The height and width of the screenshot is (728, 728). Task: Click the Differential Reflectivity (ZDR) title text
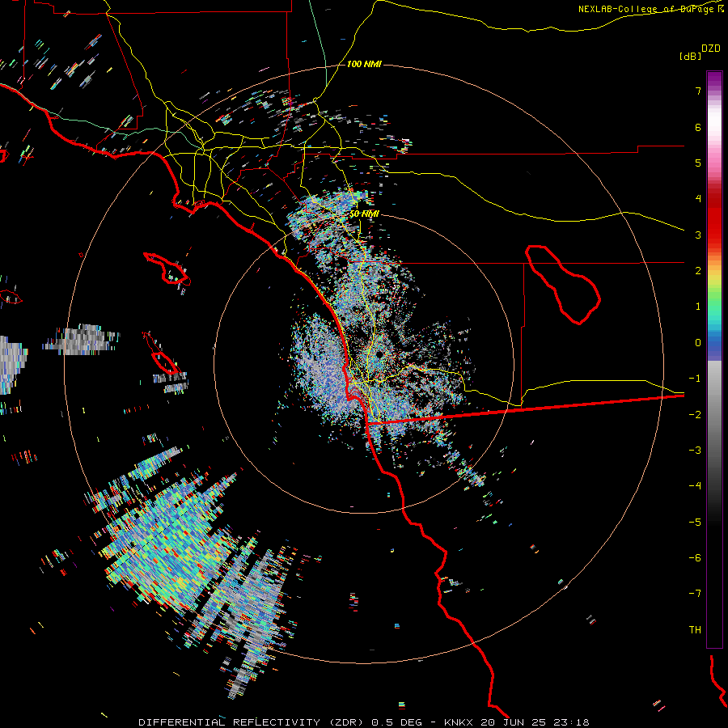pyautogui.click(x=252, y=722)
